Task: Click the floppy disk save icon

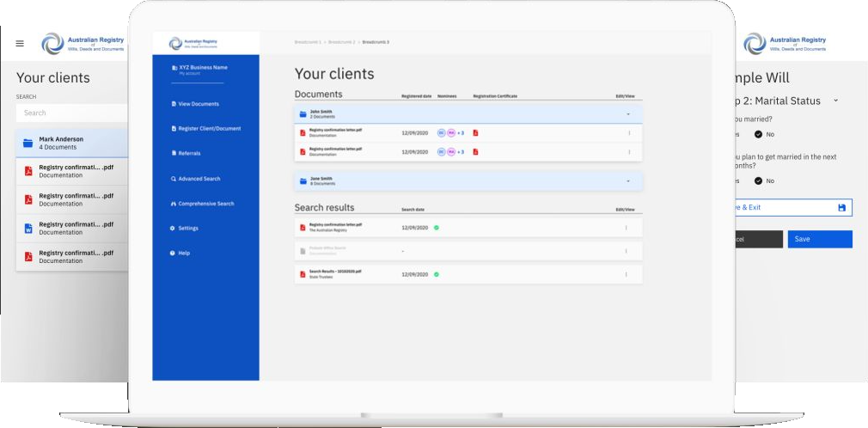Action: pos(841,208)
